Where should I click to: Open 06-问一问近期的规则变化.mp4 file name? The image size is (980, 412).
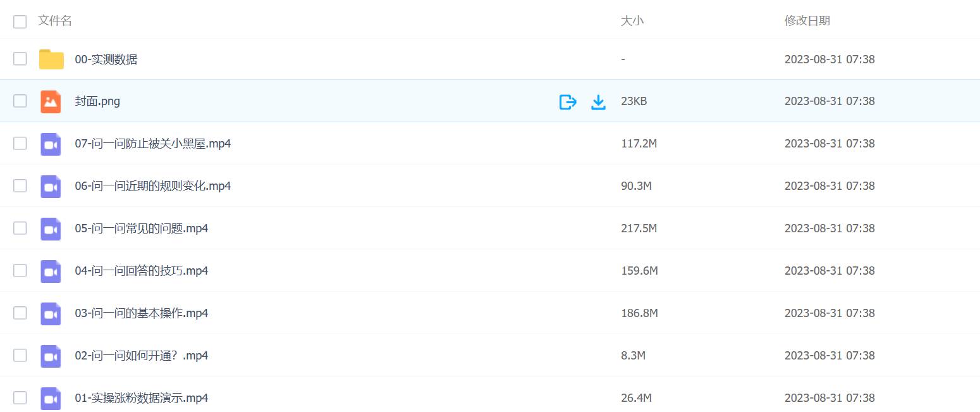[x=153, y=186]
